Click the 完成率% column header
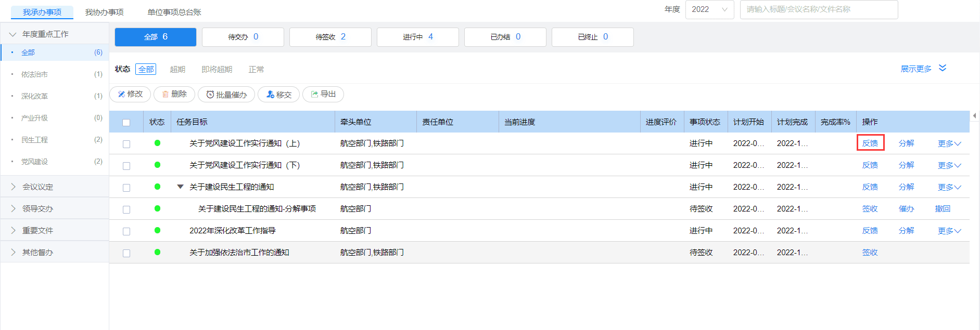 835,122
